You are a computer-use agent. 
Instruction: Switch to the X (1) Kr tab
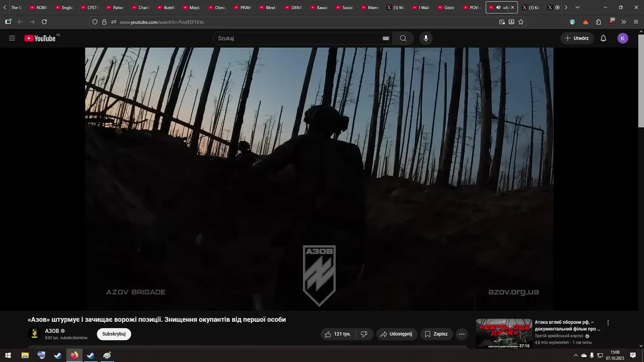click(531, 8)
